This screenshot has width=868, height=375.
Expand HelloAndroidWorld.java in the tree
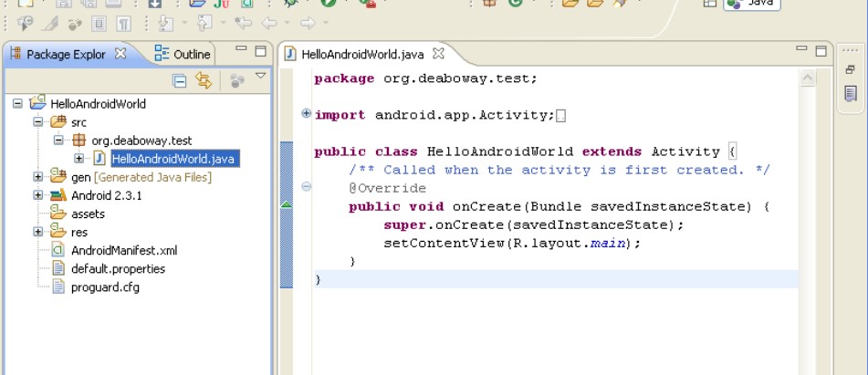[78, 159]
